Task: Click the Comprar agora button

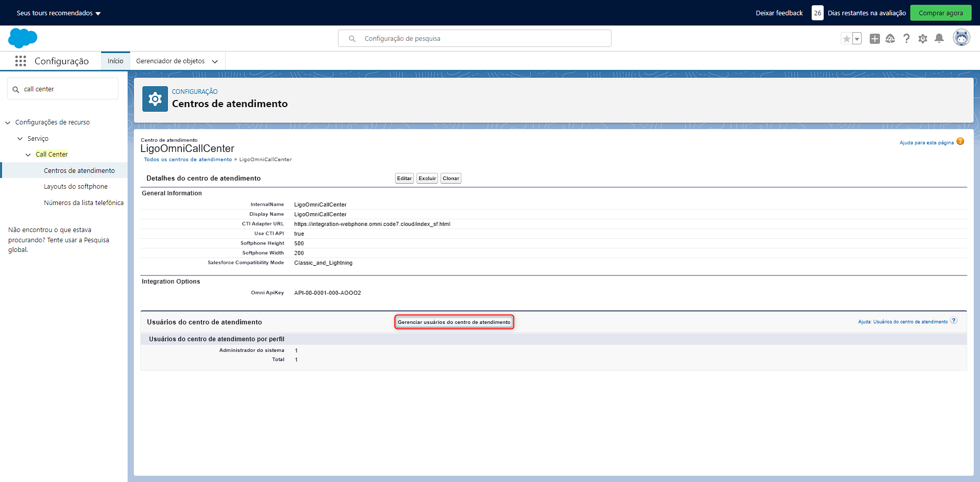Action: (x=941, y=13)
